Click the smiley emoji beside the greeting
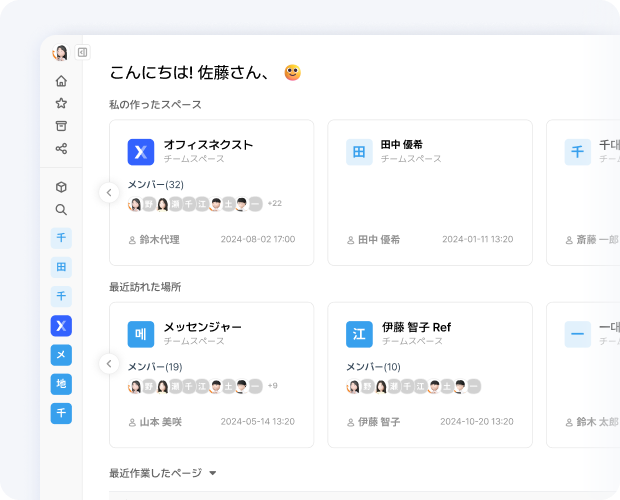Viewport: 620px width, 500px height. [x=292, y=72]
